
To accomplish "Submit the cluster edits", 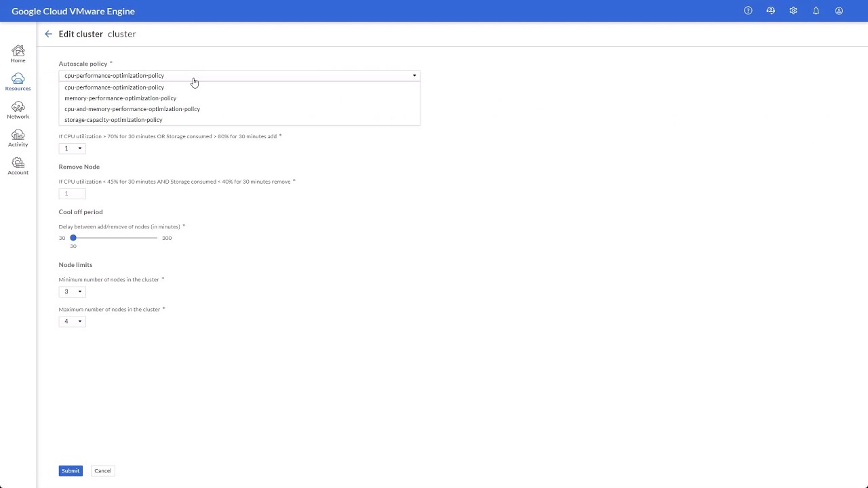I will click(x=71, y=470).
